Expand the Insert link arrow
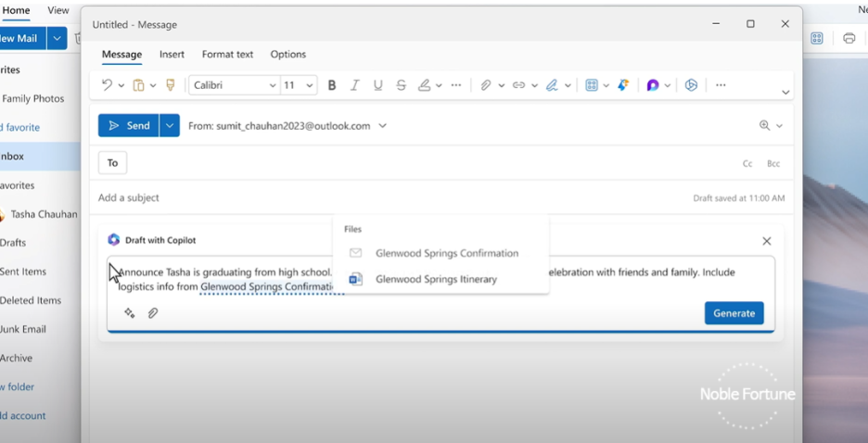Image resolution: width=868 pixels, height=443 pixels. [x=535, y=85]
